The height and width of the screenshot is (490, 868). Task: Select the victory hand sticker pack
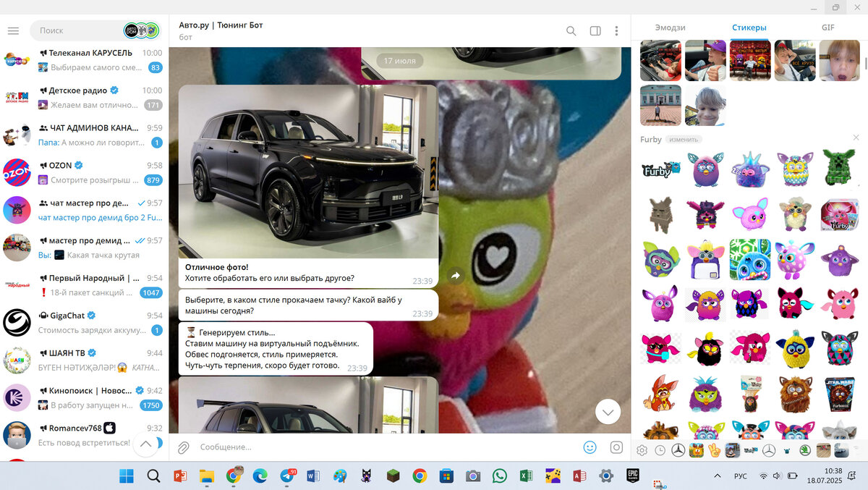pos(714,450)
